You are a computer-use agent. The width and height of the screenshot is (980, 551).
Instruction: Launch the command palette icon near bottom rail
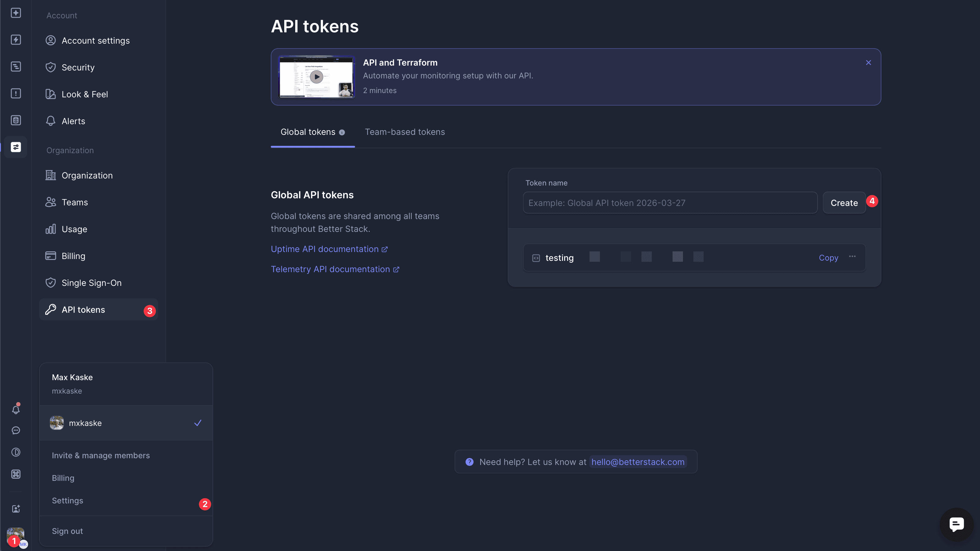pyautogui.click(x=16, y=474)
